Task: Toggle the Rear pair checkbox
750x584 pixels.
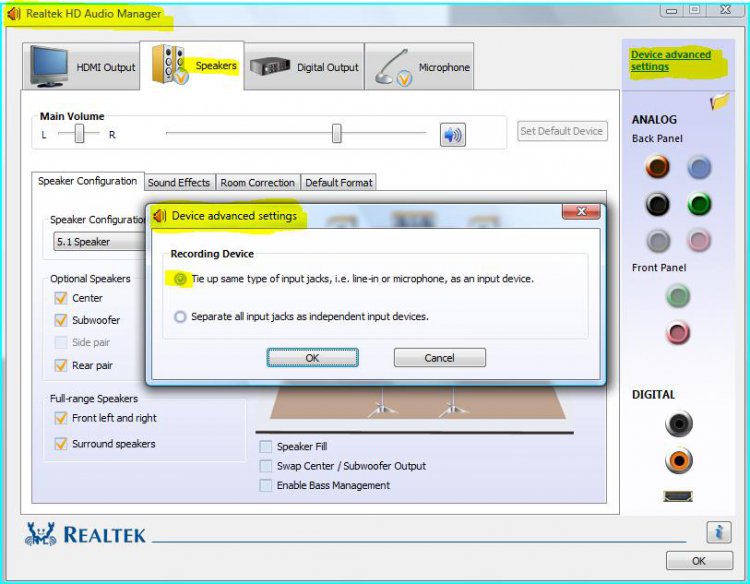Action: coord(61,365)
